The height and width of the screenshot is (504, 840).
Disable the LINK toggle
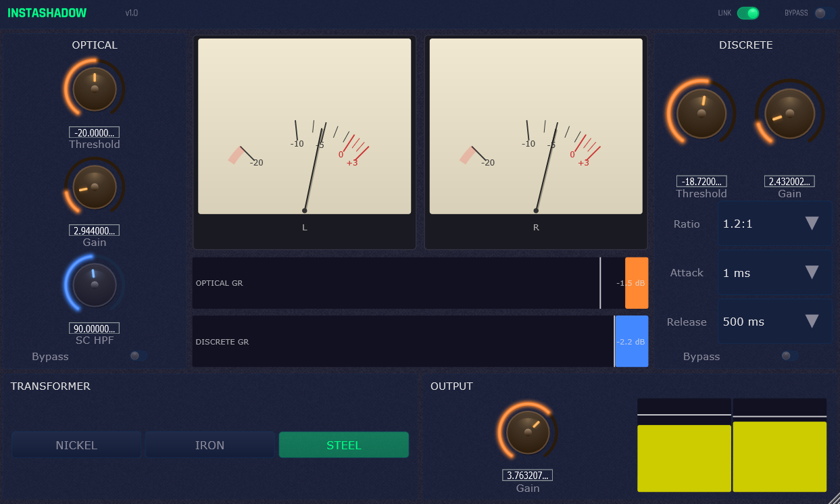[x=749, y=12]
